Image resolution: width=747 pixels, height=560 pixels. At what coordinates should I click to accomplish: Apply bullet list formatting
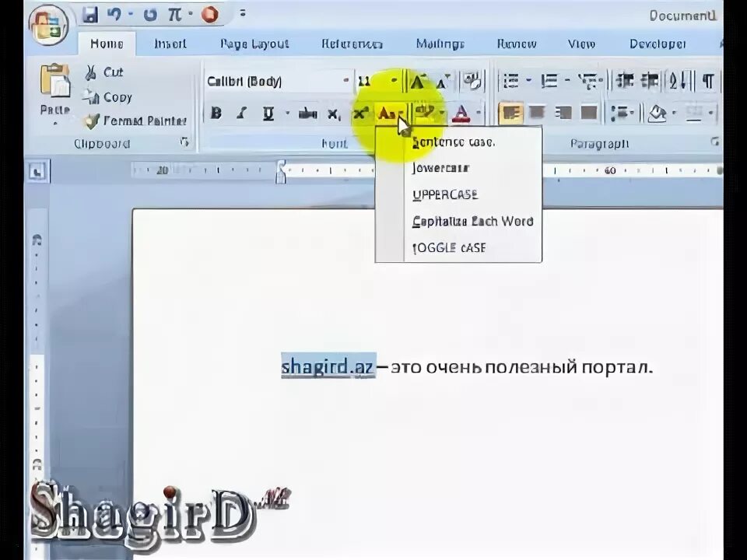510,81
